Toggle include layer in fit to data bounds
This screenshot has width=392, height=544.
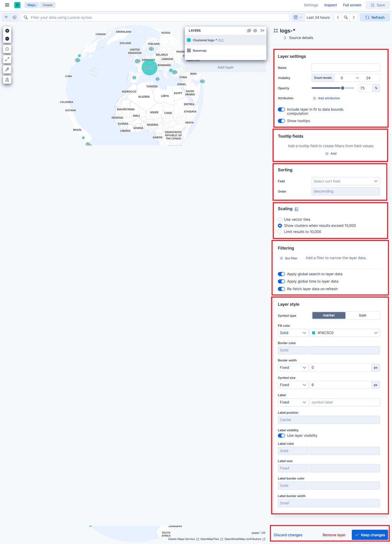pos(281,109)
